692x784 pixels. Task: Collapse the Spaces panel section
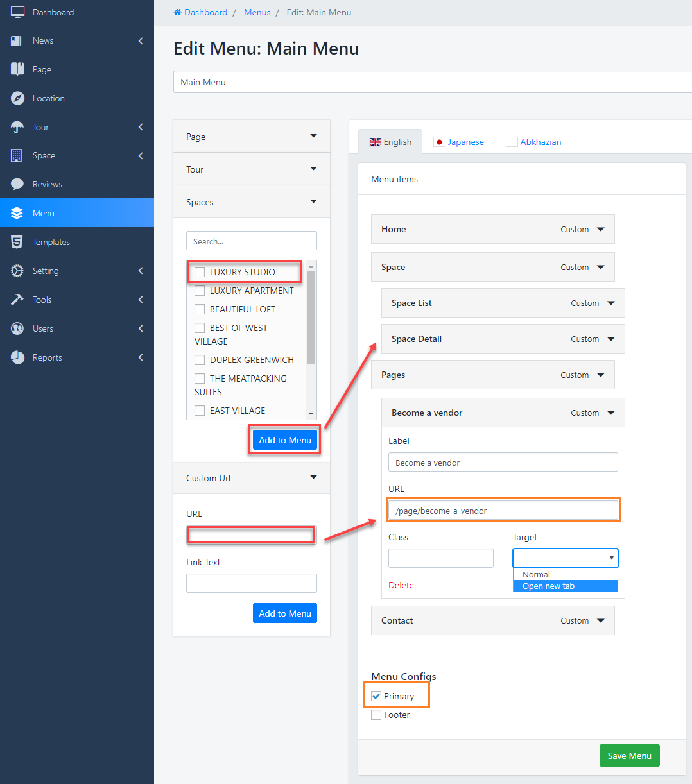[313, 201]
